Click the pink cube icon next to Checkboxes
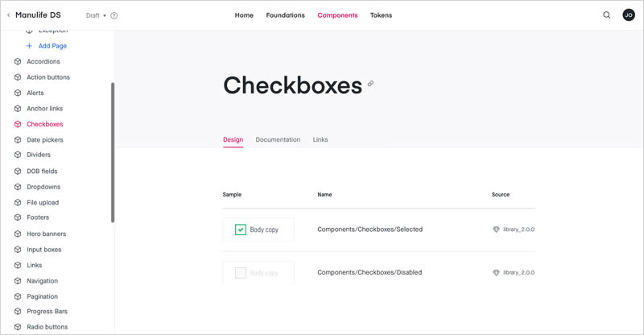644x335 pixels. pyautogui.click(x=18, y=124)
